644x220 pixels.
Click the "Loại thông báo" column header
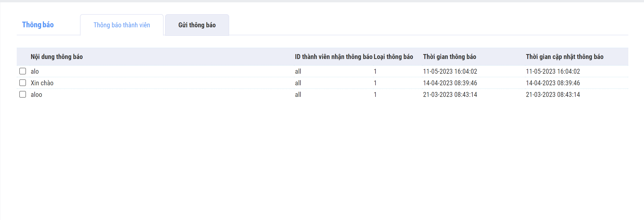click(393, 57)
